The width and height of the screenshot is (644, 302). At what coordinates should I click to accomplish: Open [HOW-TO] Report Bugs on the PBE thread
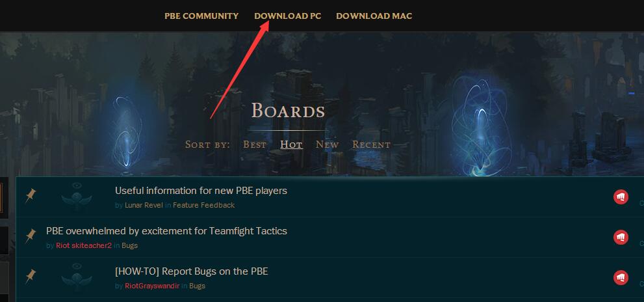[x=192, y=271]
